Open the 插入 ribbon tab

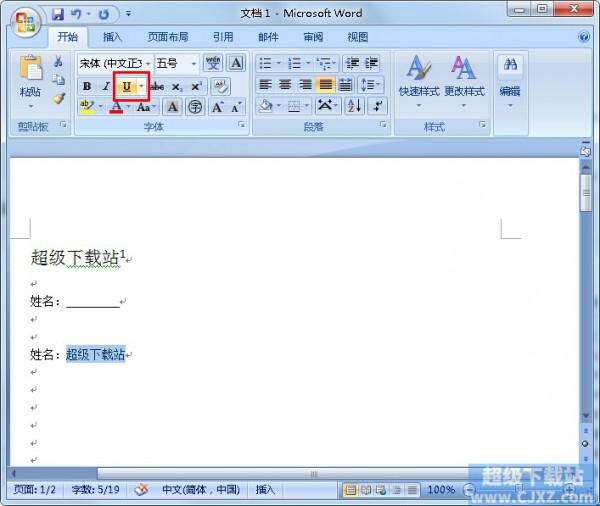(x=112, y=37)
